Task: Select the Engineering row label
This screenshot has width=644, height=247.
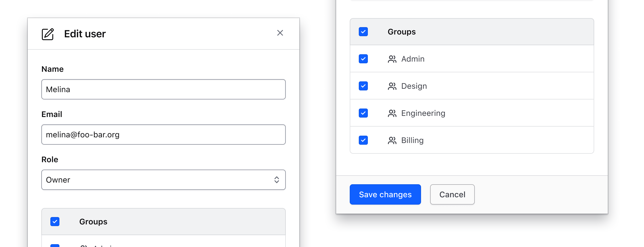Action: (x=423, y=113)
